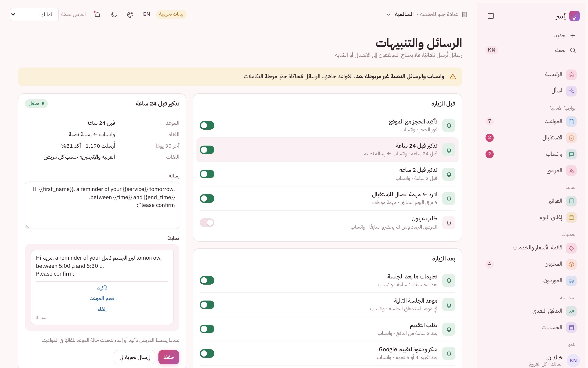The width and height of the screenshot is (588, 368).
Task: Toggle تذكير قبل 24 ساعة switch
Action: 207,150
